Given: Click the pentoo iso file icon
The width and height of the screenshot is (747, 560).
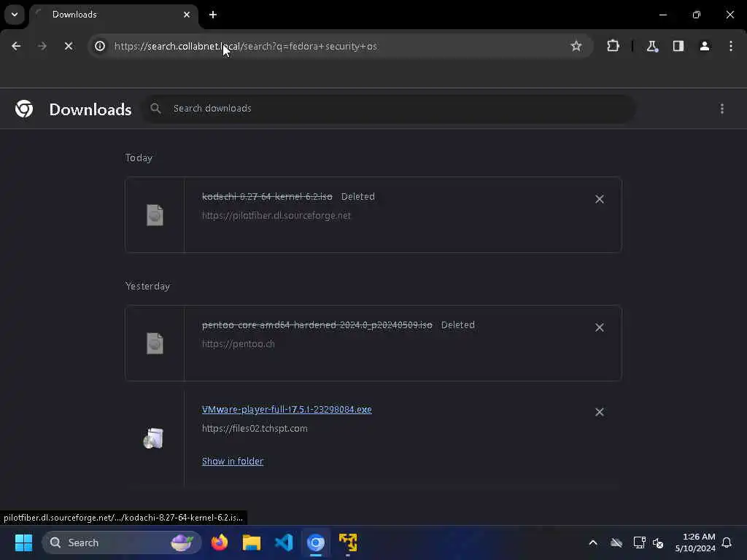Looking at the screenshot, I should 155,343.
